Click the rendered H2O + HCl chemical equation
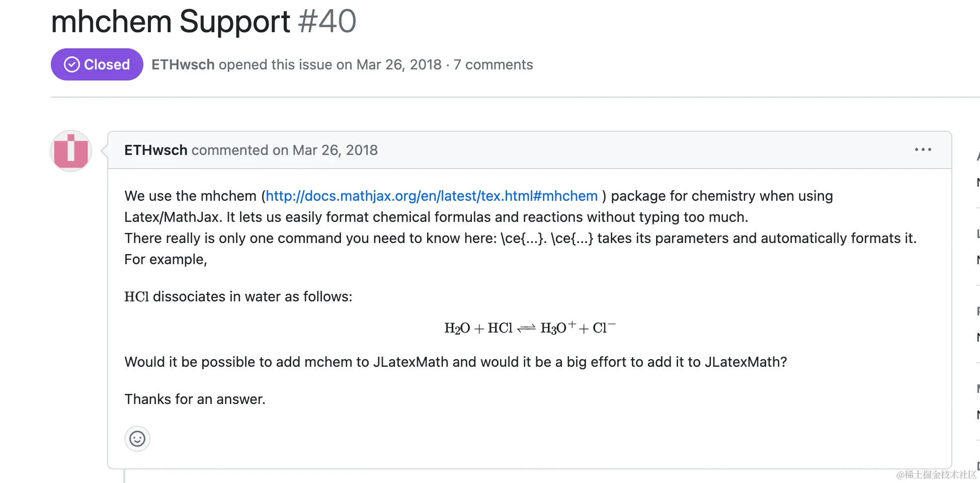980x483 pixels. coord(530,328)
